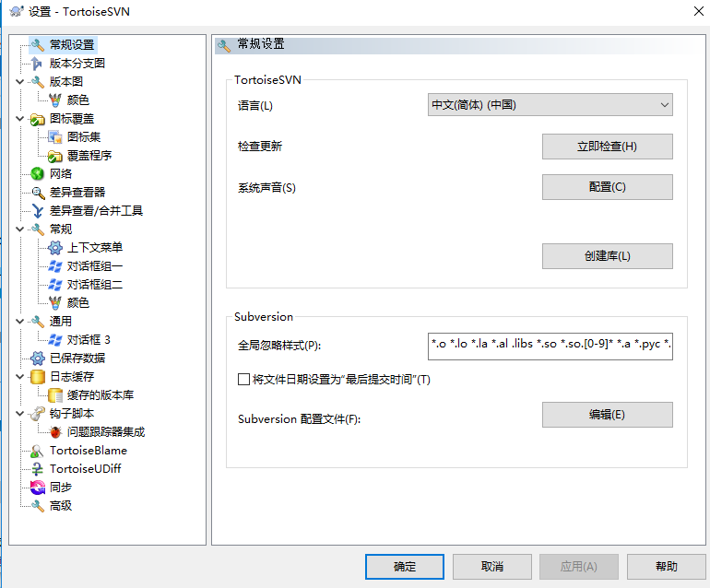Screen dimensions: 710x588
Task: Select 问题跟踪器集成 tree row
Action: tap(106, 432)
